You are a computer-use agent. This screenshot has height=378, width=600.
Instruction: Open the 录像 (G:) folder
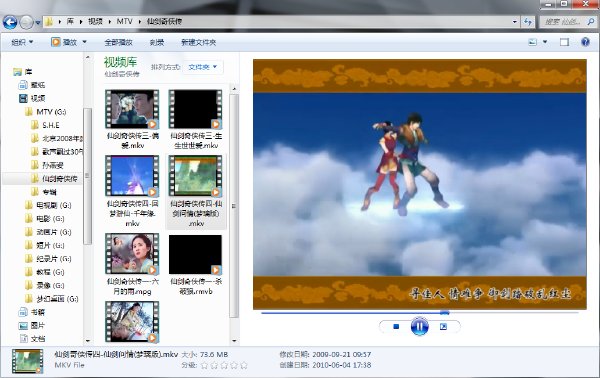(45, 286)
